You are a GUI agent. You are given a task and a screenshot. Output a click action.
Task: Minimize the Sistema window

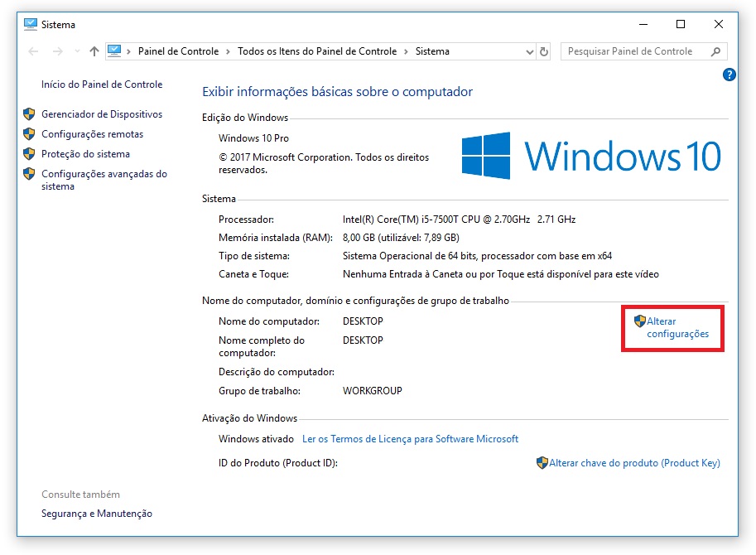coord(643,24)
